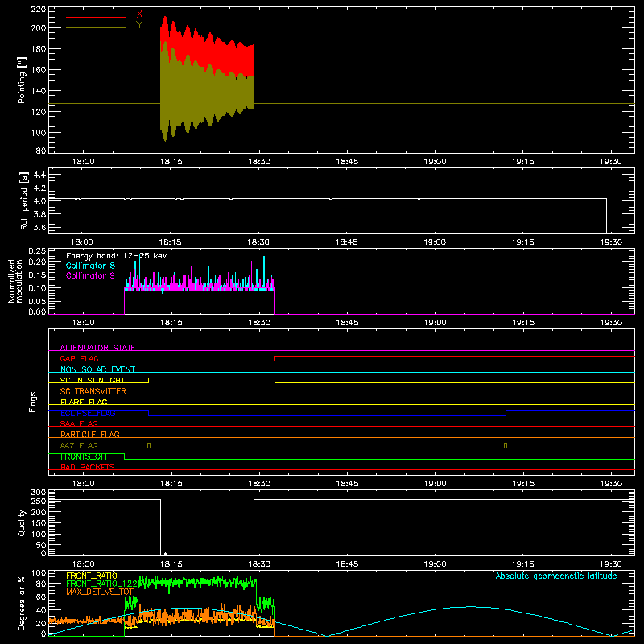Click the 220 value on the Pointing axis
The image size is (644, 644).
[39, 10]
